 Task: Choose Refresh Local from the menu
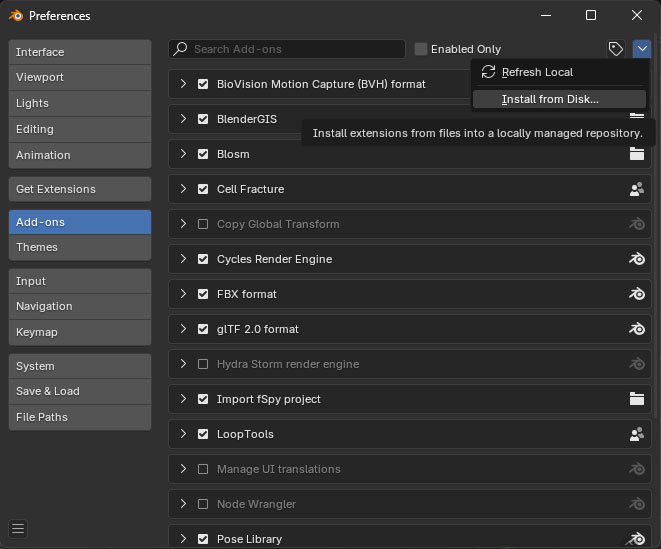(559, 72)
